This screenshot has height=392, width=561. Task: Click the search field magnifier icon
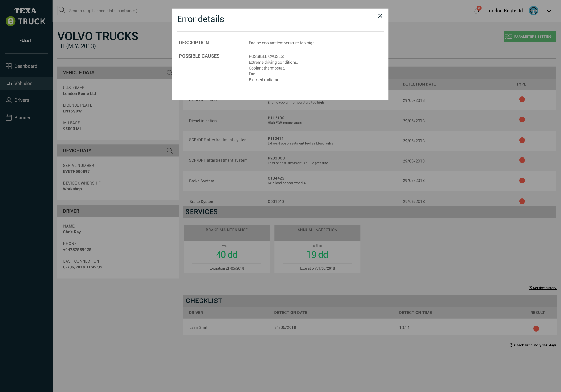coord(62,11)
